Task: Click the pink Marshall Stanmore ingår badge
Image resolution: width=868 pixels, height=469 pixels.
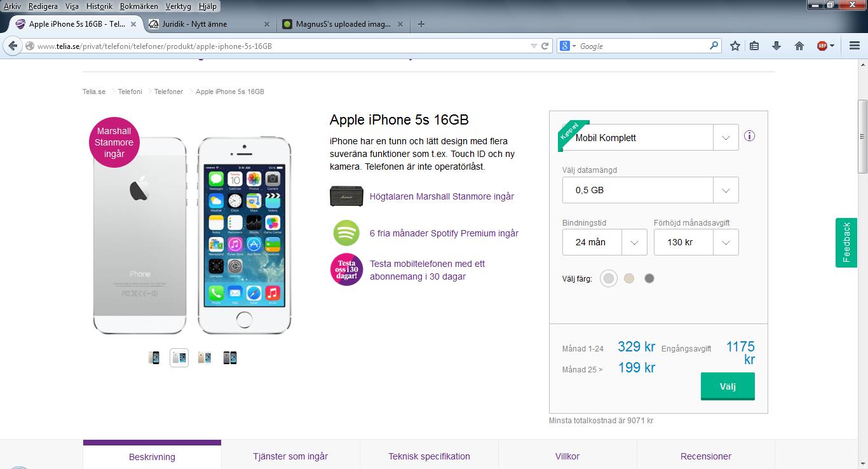Action: pyautogui.click(x=114, y=142)
